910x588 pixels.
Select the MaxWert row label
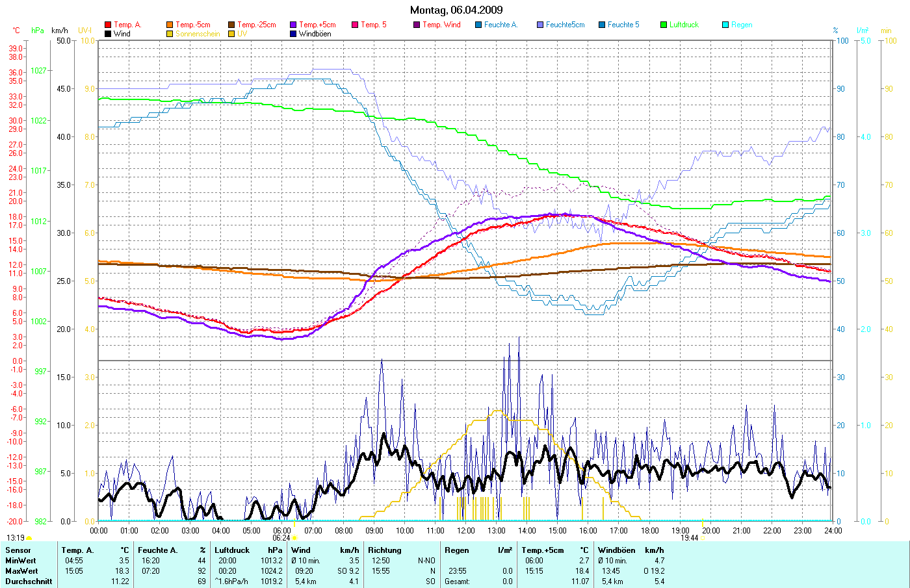tap(21, 571)
